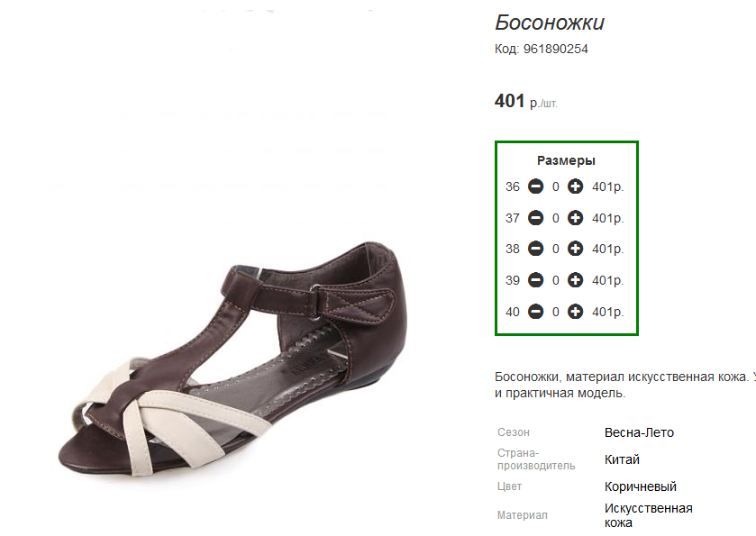Screen dimensions: 756x536
Task: Increase quantity for size 40
Action: 575,312
